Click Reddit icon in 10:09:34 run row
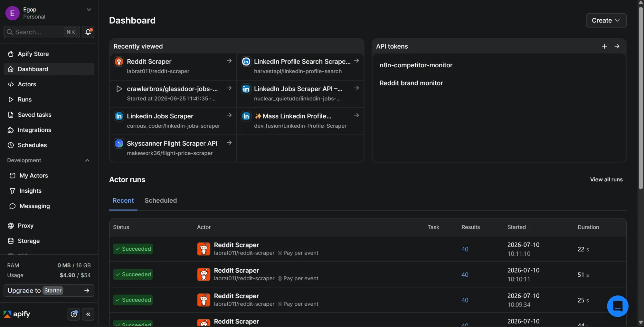 coord(204,300)
